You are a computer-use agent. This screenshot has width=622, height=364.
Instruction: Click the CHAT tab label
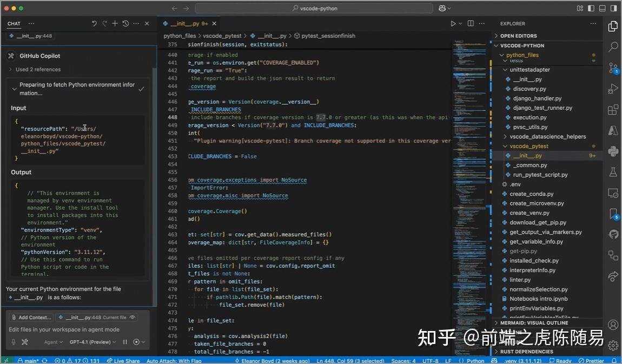(14, 23)
